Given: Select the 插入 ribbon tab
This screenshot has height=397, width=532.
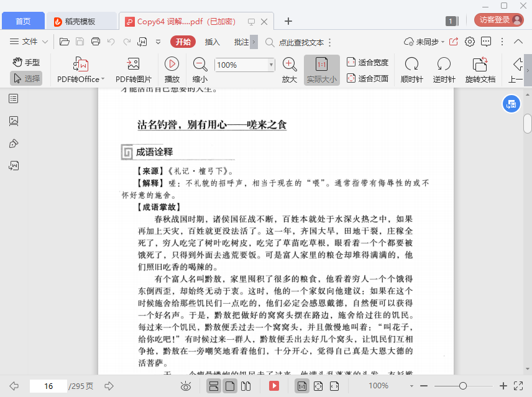Looking at the screenshot, I should [213, 42].
